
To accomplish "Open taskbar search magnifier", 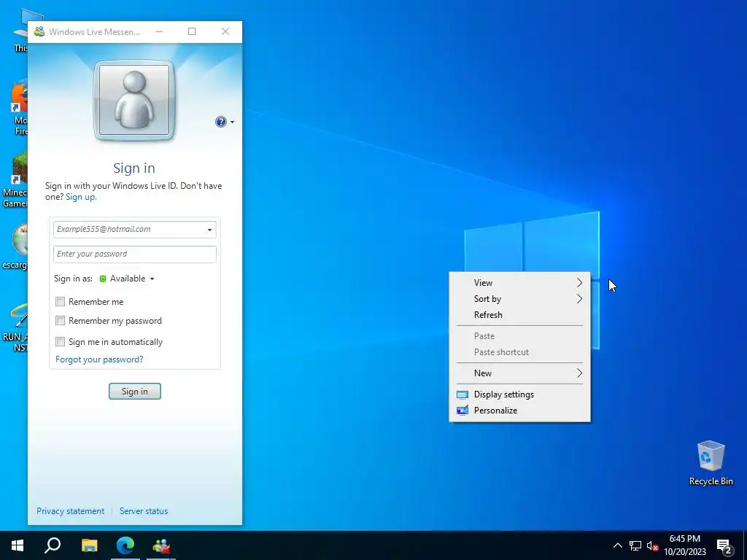I will (x=53, y=545).
